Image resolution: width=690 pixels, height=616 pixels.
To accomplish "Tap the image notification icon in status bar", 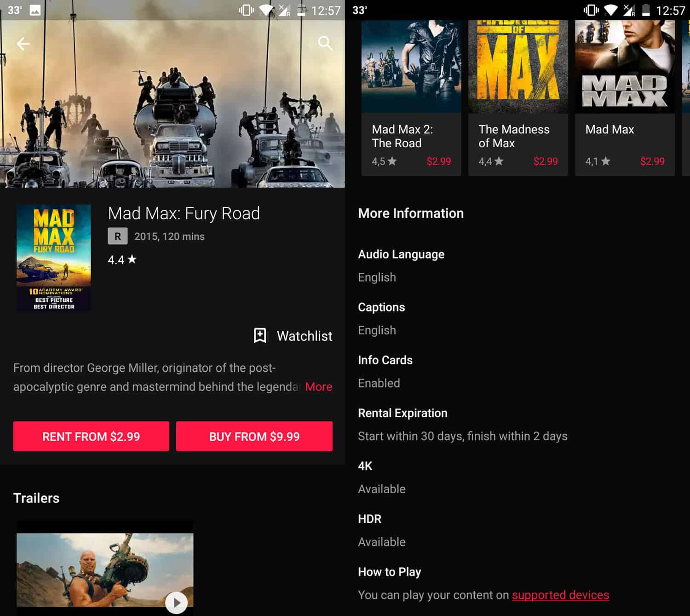I will click(x=35, y=10).
